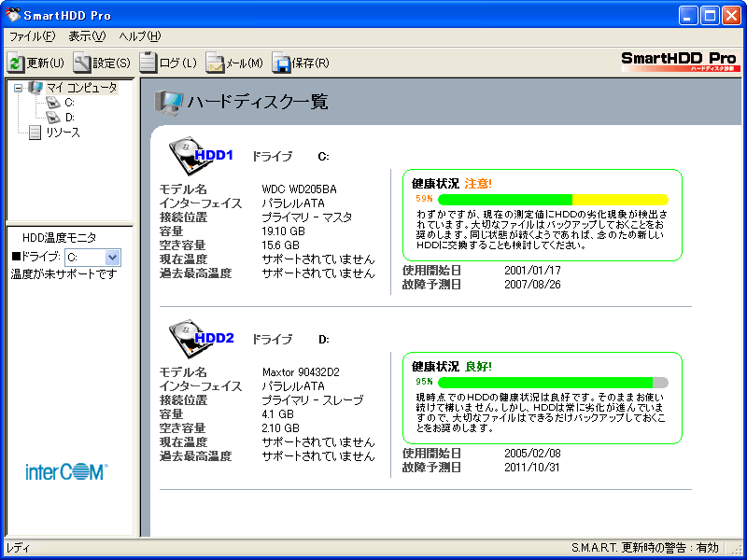Viewport: 747px width, 560px height.
Task: Click the HDD温度モニタ panel title
Action: 59,238
